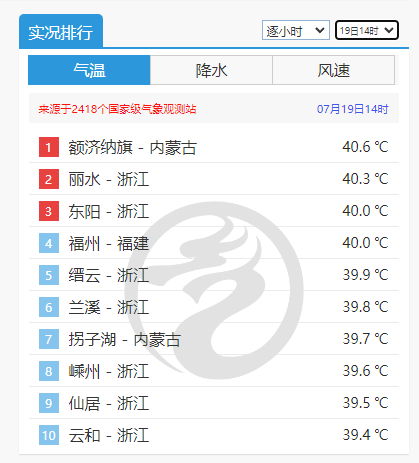Switch to the 风速 tab
The height and width of the screenshot is (463, 419).
point(334,70)
